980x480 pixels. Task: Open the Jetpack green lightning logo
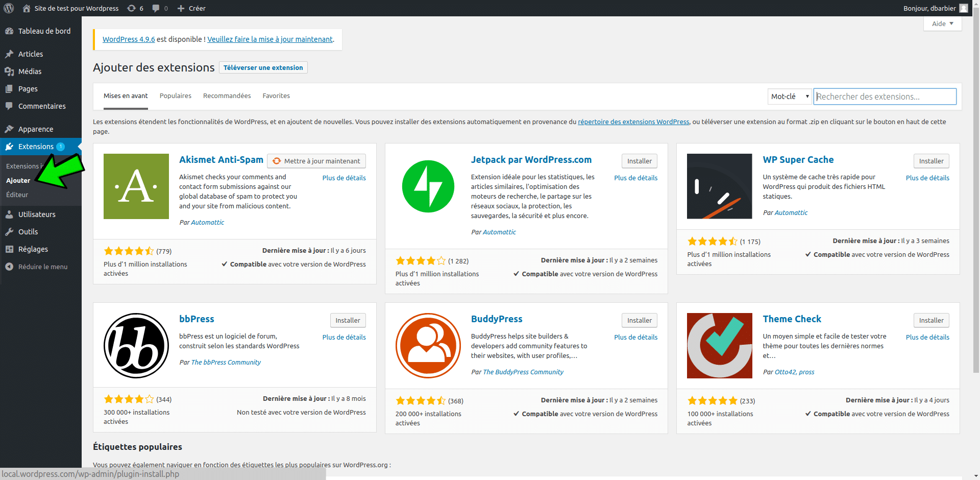click(428, 186)
